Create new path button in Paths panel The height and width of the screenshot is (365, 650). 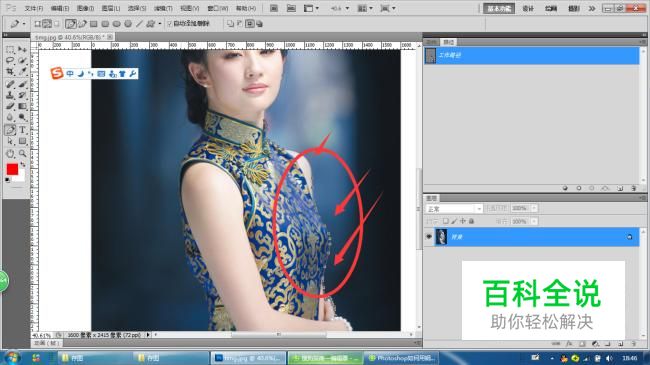620,188
